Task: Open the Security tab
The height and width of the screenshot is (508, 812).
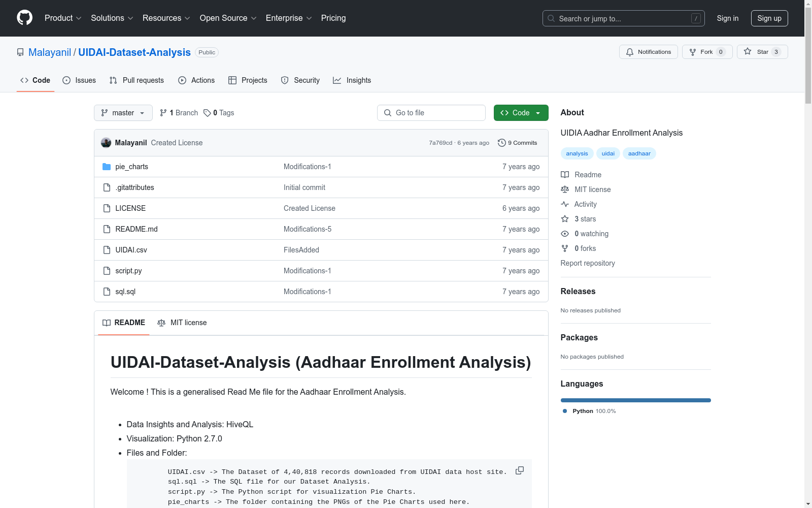Action: (300, 80)
